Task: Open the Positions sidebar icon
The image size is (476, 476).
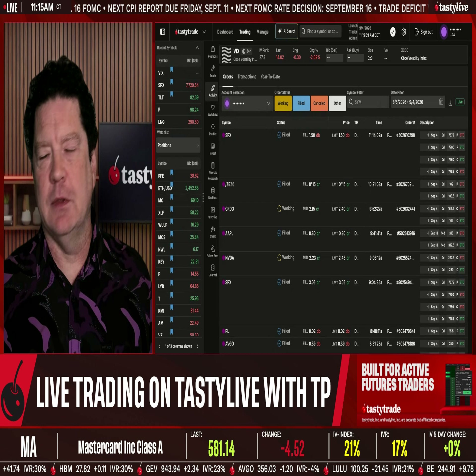Action: click(213, 52)
